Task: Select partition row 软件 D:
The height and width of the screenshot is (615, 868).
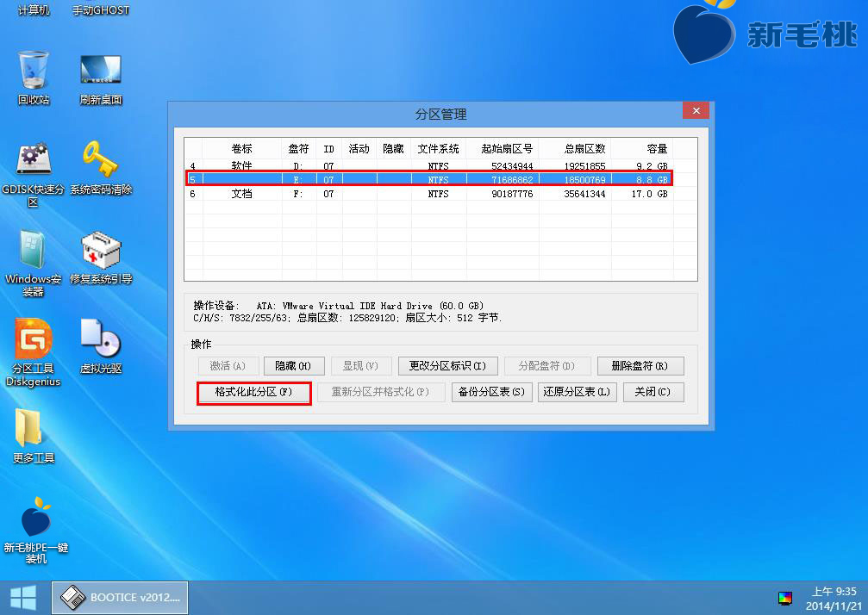Action: [x=429, y=165]
